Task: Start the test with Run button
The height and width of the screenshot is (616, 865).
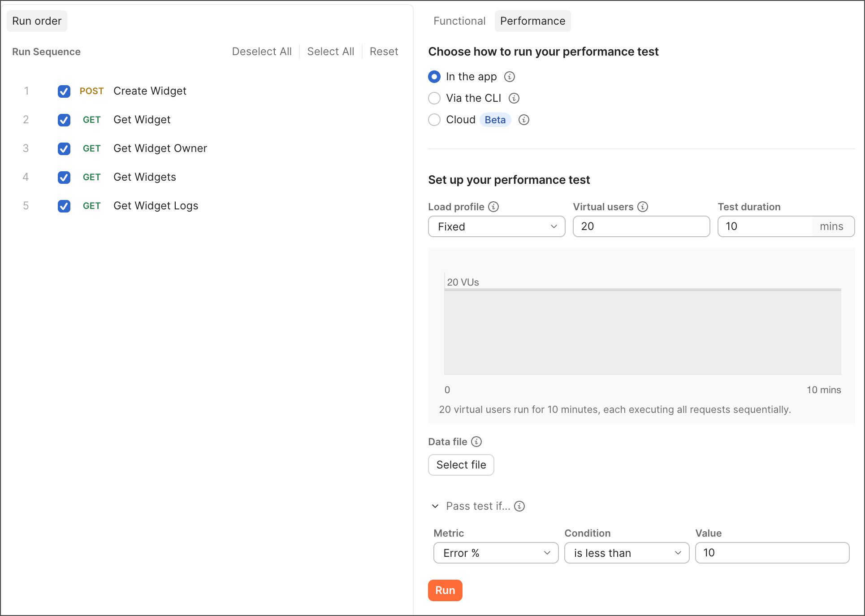Action: 445,590
